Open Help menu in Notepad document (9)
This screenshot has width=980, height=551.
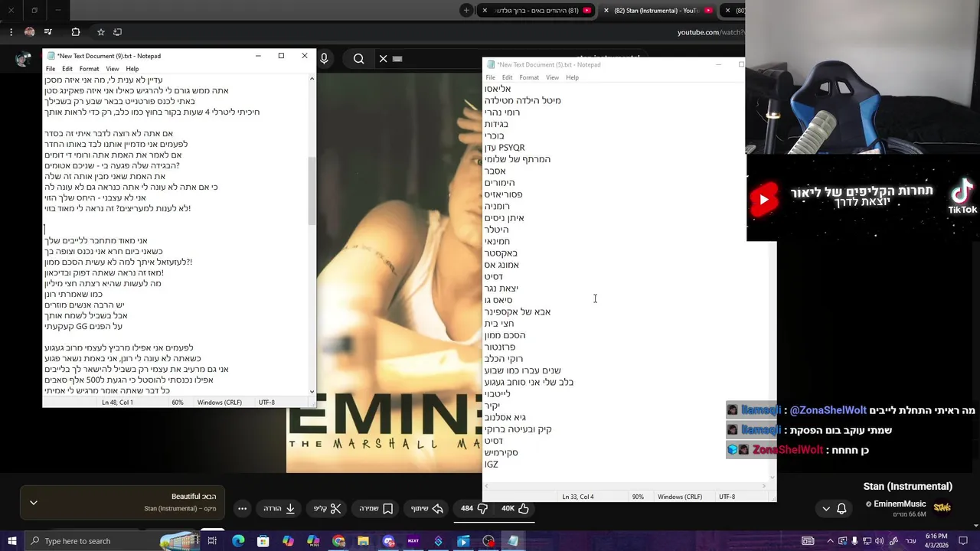point(132,69)
